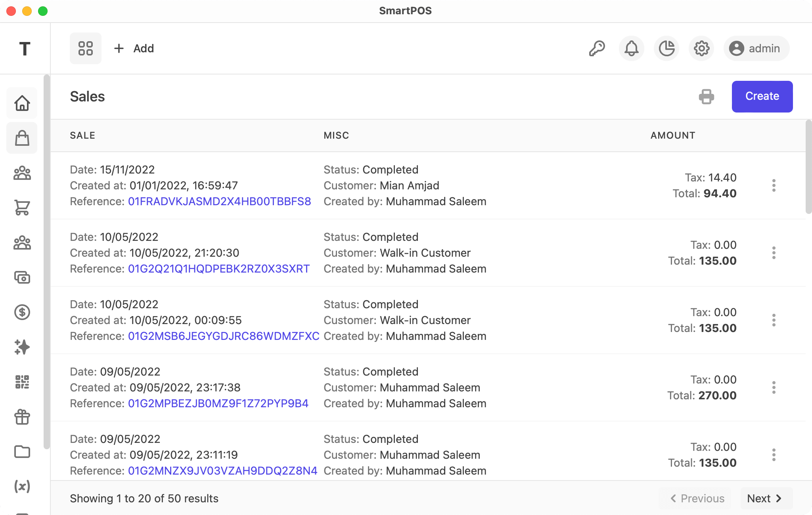Open actions menu for the 94.40 sale

coord(774,185)
